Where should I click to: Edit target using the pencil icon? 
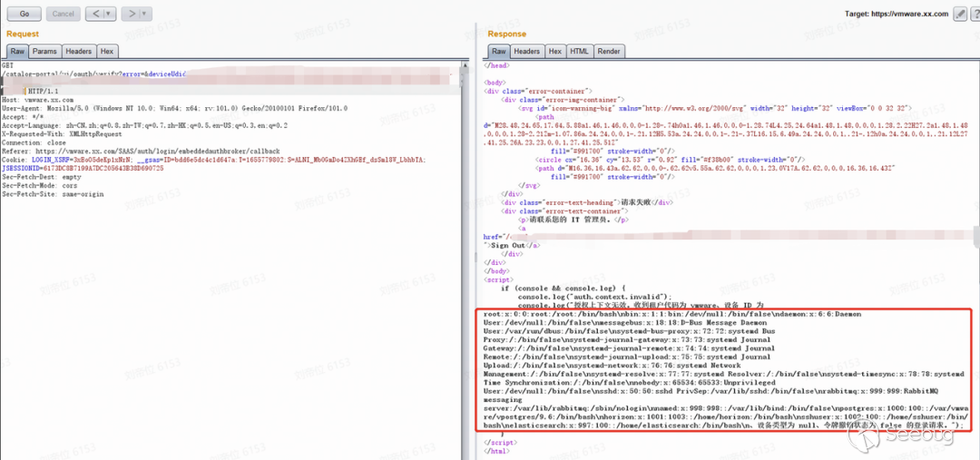pyautogui.click(x=959, y=14)
